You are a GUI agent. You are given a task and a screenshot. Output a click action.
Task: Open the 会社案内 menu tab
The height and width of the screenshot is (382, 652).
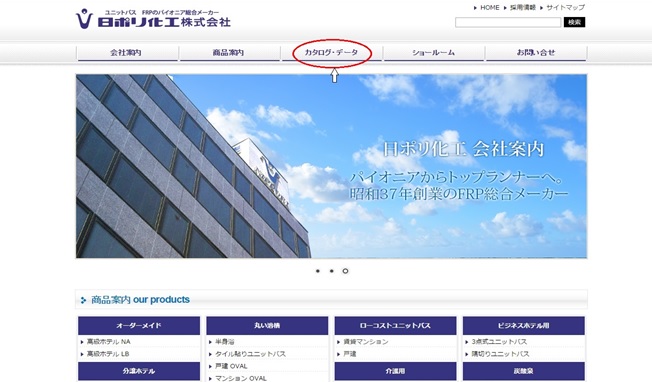(128, 53)
